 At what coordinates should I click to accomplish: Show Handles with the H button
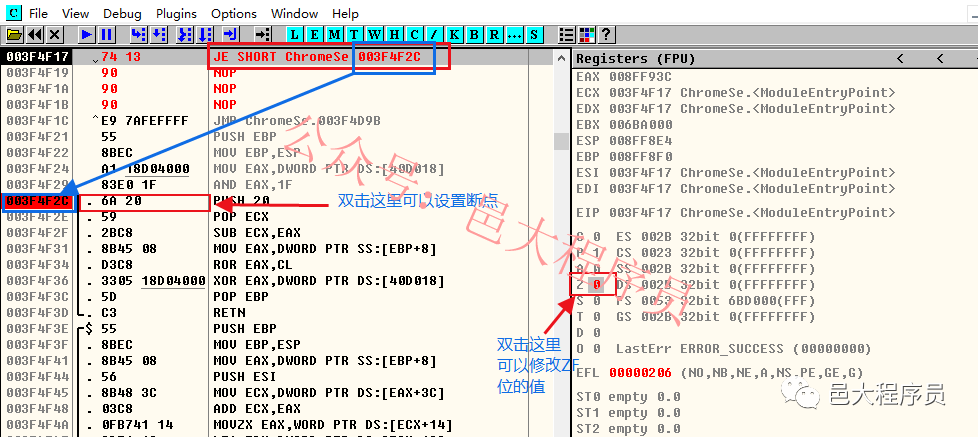(394, 34)
